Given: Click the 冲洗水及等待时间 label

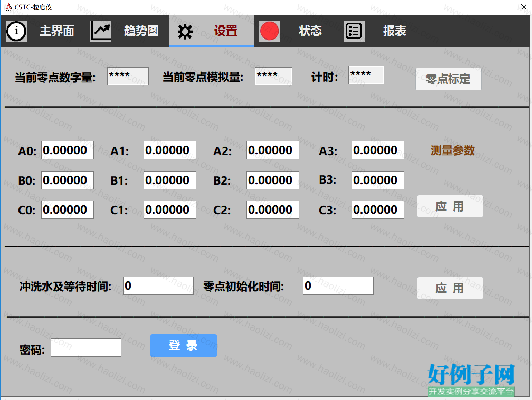Looking at the screenshot, I should pyautogui.click(x=65, y=286).
